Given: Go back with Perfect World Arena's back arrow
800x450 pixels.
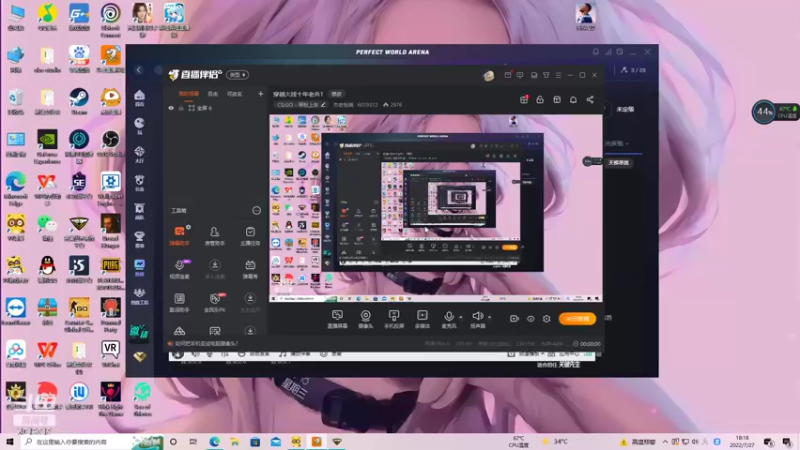Looking at the screenshot, I should 139,70.
